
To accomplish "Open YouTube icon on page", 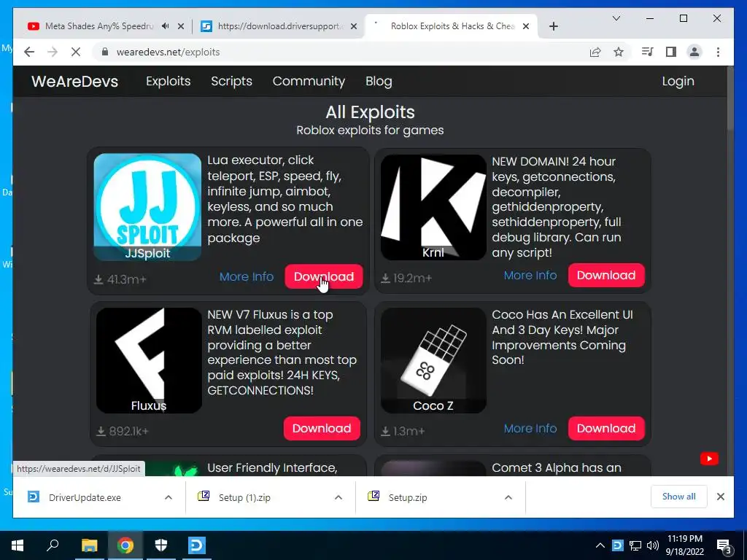I will (709, 459).
